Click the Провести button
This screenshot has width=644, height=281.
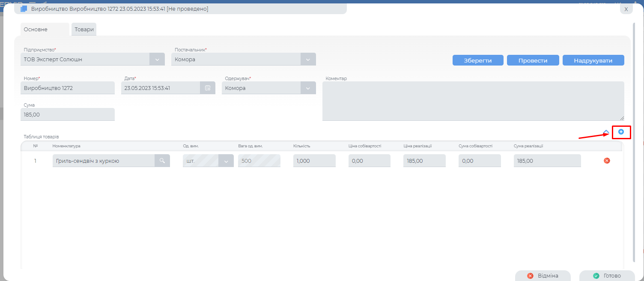tap(533, 60)
